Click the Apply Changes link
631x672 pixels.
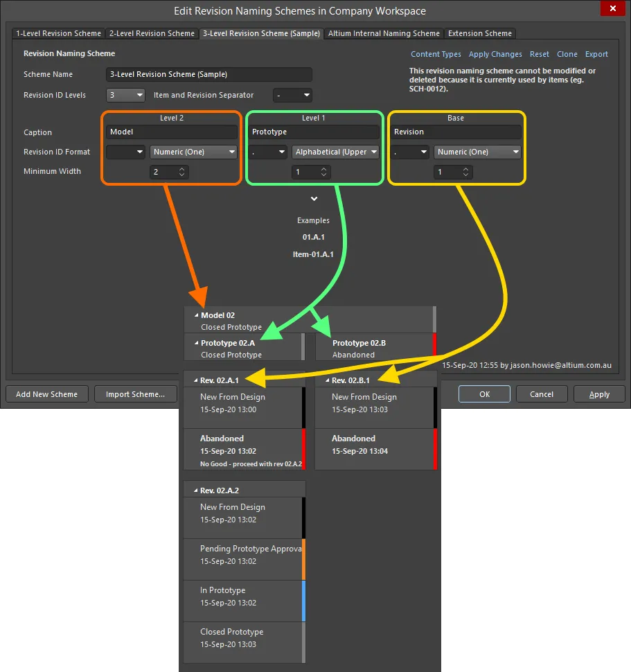(495, 54)
